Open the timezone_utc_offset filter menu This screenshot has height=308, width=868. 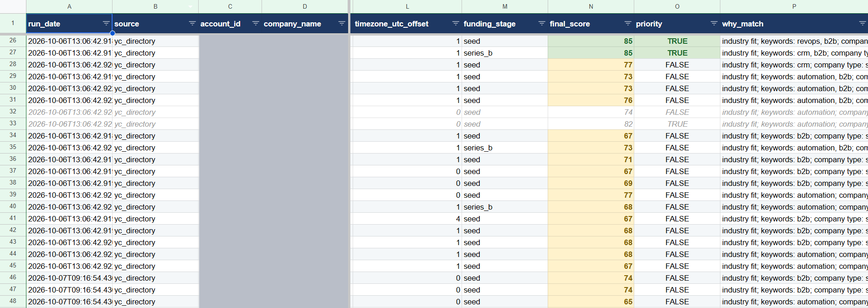click(x=456, y=23)
